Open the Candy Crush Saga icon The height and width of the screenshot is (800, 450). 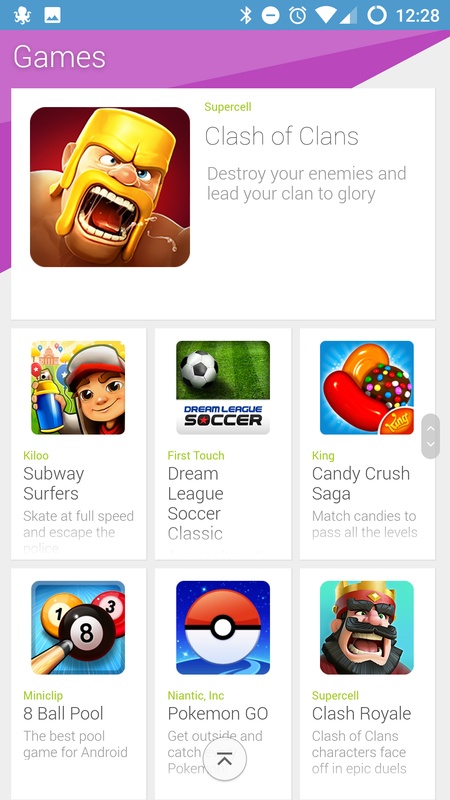367,388
